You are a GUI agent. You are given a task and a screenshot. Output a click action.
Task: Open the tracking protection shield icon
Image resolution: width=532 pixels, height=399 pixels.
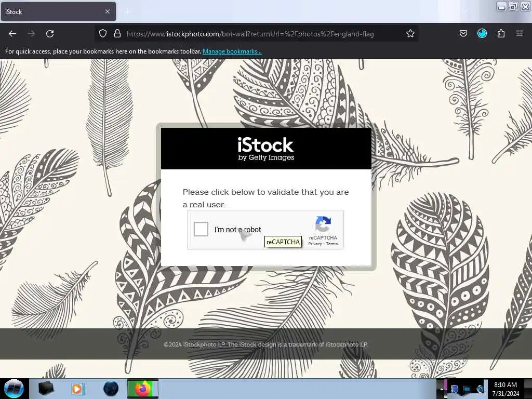click(x=103, y=34)
